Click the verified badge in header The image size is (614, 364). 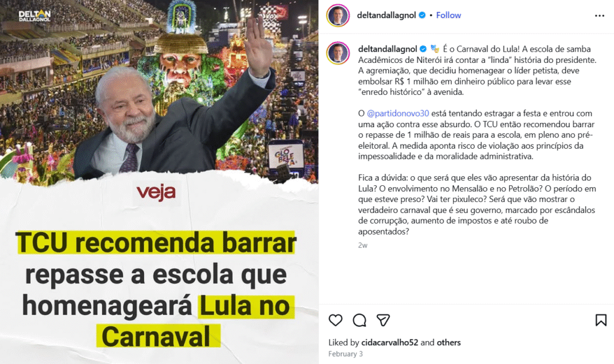(422, 15)
